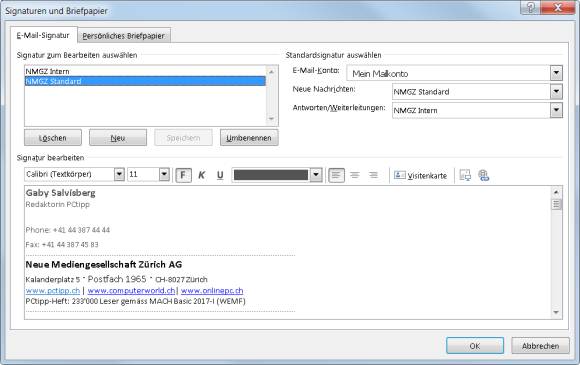Expand the E-Mail-Konto dropdown
The width and height of the screenshot is (580, 365).
(x=556, y=73)
